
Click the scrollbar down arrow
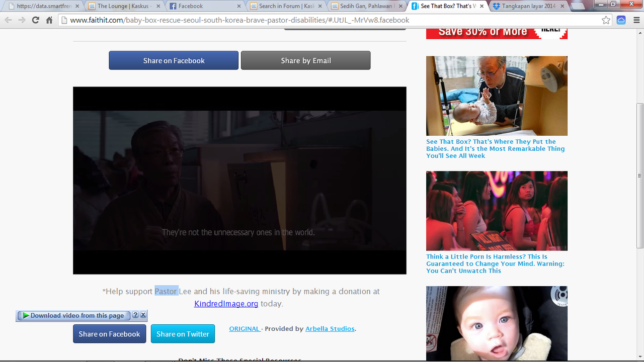[640, 356]
